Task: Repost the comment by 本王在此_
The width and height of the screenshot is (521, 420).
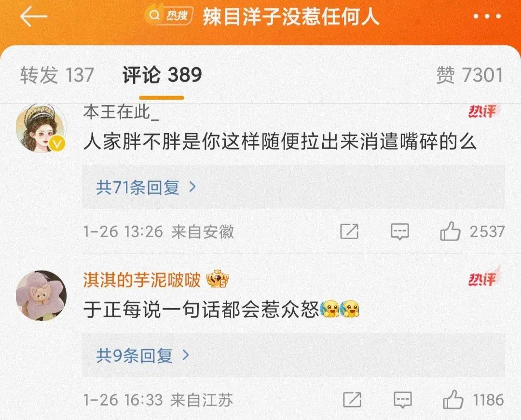Action: [349, 231]
